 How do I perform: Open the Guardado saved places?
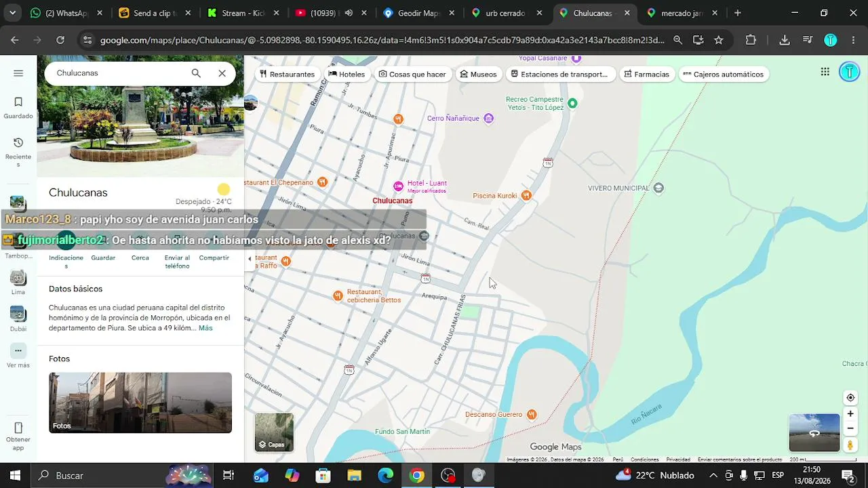pyautogui.click(x=18, y=108)
